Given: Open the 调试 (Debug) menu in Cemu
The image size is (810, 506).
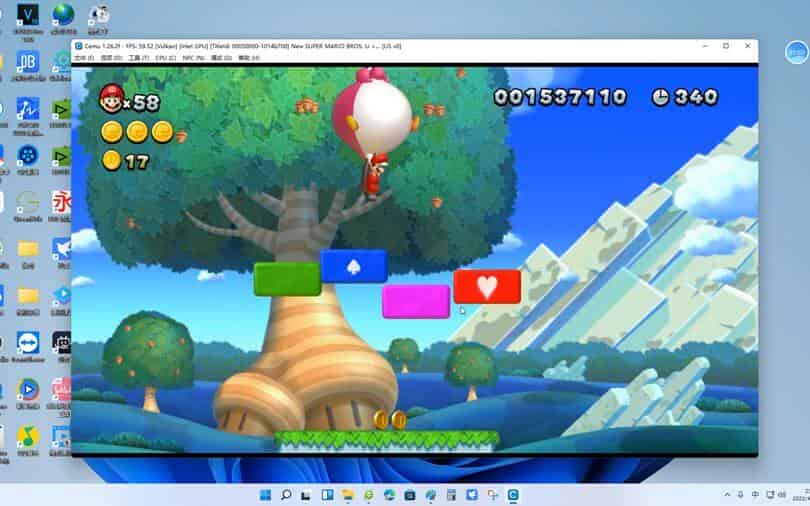Looking at the screenshot, I should [x=221, y=58].
